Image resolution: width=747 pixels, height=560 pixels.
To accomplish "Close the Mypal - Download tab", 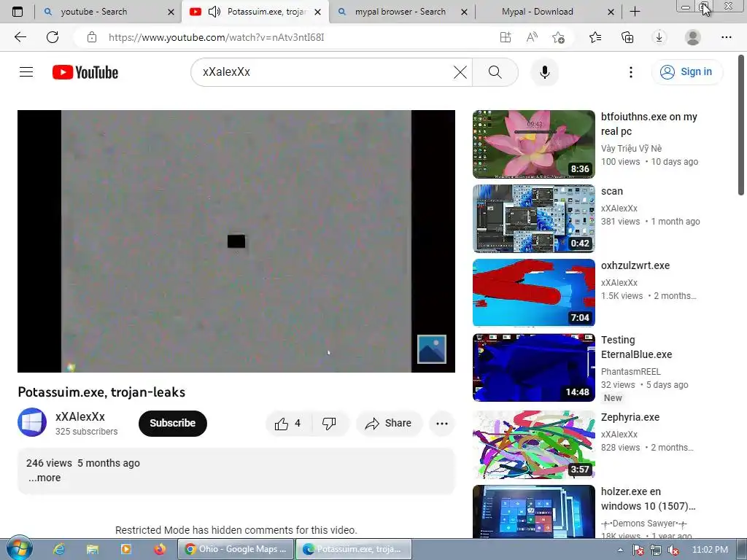I will 611,12.
